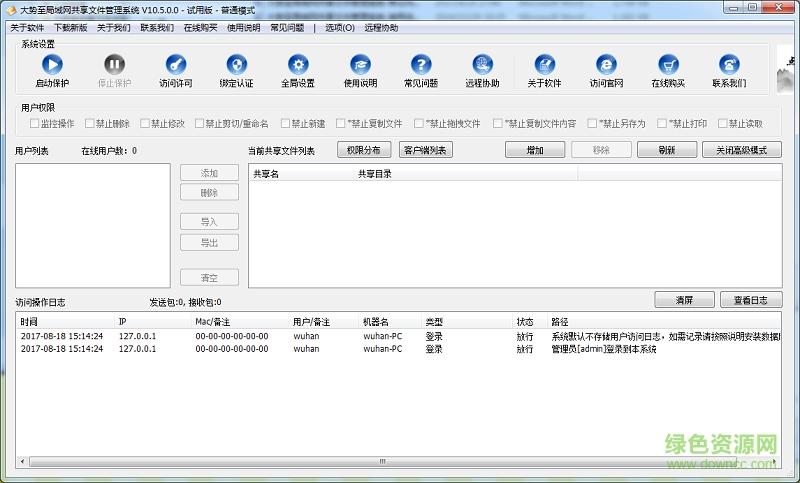The width and height of the screenshot is (800, 483).
Task: Click the 联系我们 telephone toolbar icon
Action: pyautogui.click(x=729, y=65)
